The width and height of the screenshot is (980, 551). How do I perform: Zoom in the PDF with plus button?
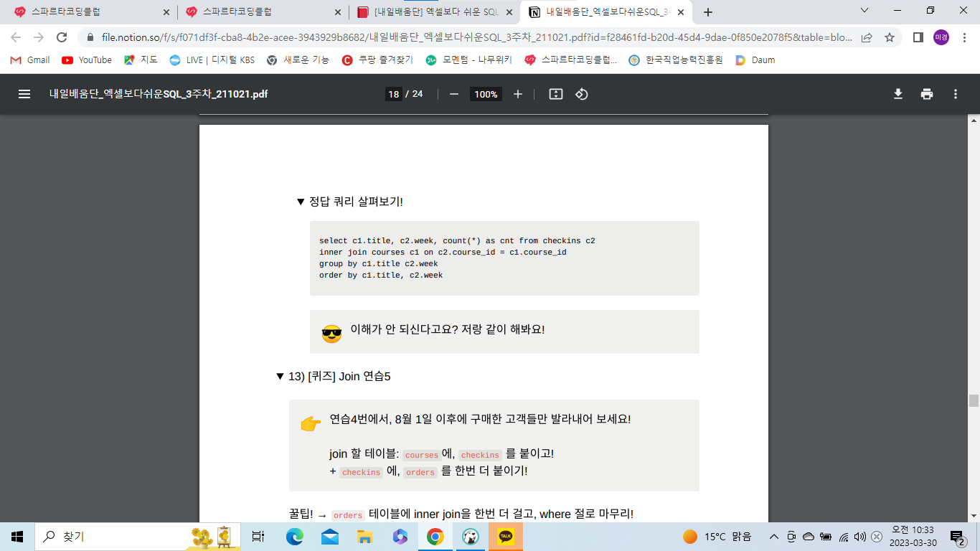click(518, 94)
